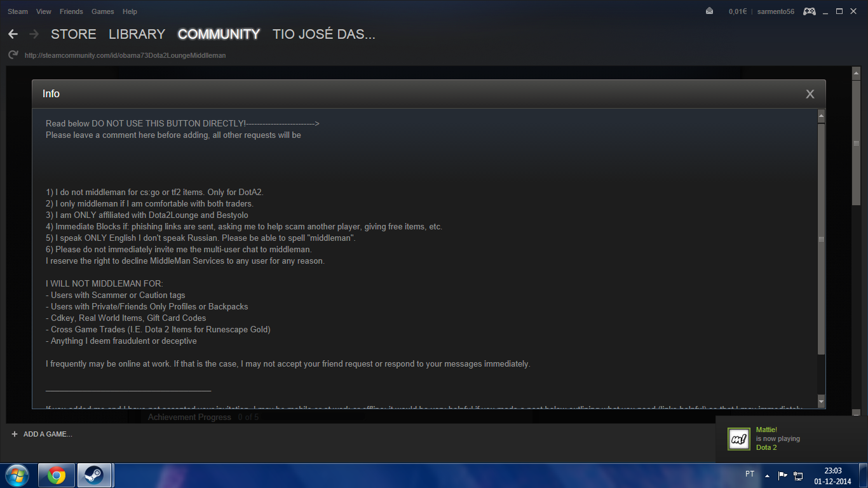This screenshot has height=488, width=868.
Task: Open the Steam menu
Action: [x=18, y=11]
